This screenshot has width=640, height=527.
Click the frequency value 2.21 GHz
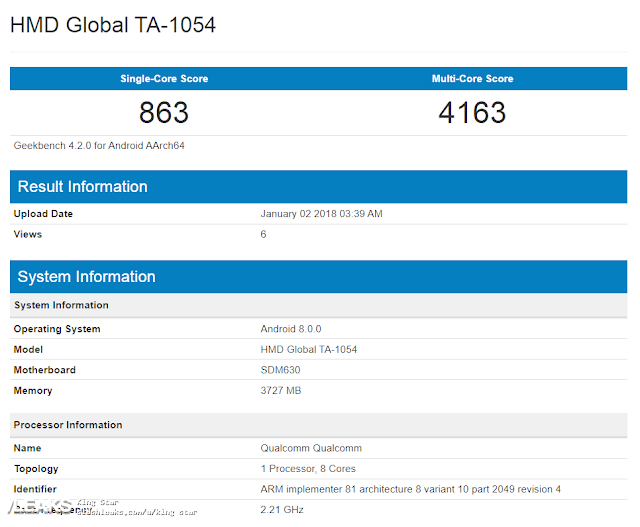282,510
